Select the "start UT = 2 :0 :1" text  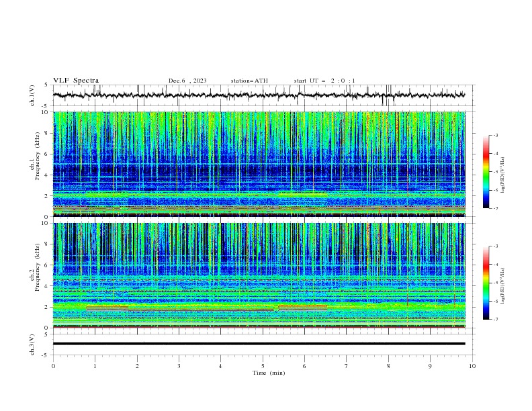click(x=324, y=81)
